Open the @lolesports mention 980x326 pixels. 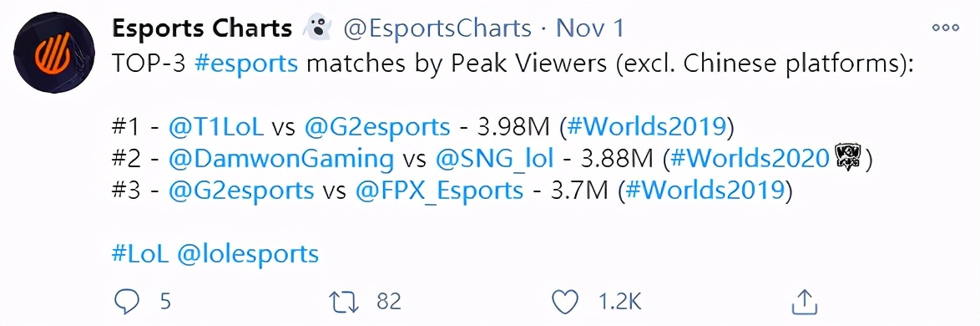(x=248, y=253)
